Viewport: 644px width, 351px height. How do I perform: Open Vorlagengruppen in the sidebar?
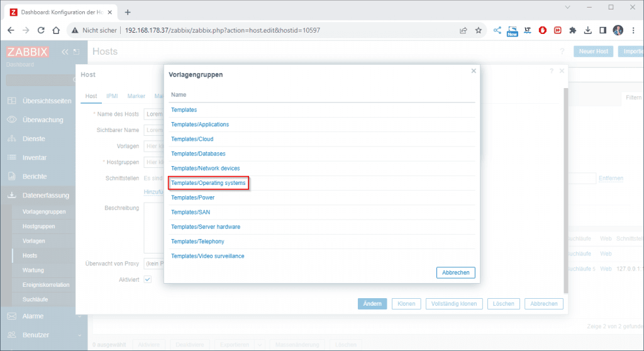click(43, 211)
